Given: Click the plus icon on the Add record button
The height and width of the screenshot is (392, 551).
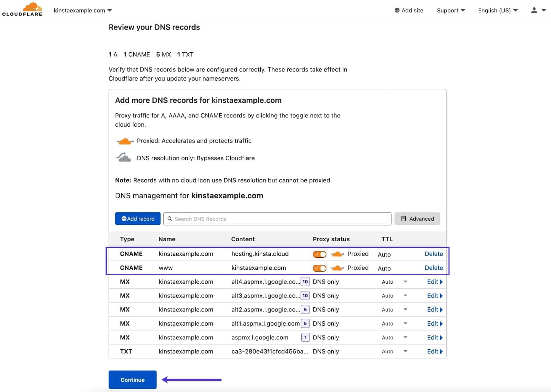Looking at the screenshot, I should pos(124,219).
